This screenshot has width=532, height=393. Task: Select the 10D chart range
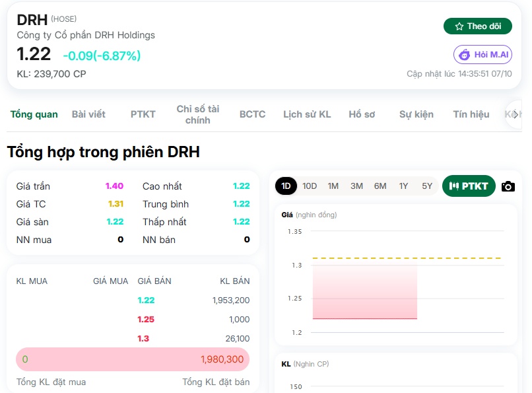[310, 186]
